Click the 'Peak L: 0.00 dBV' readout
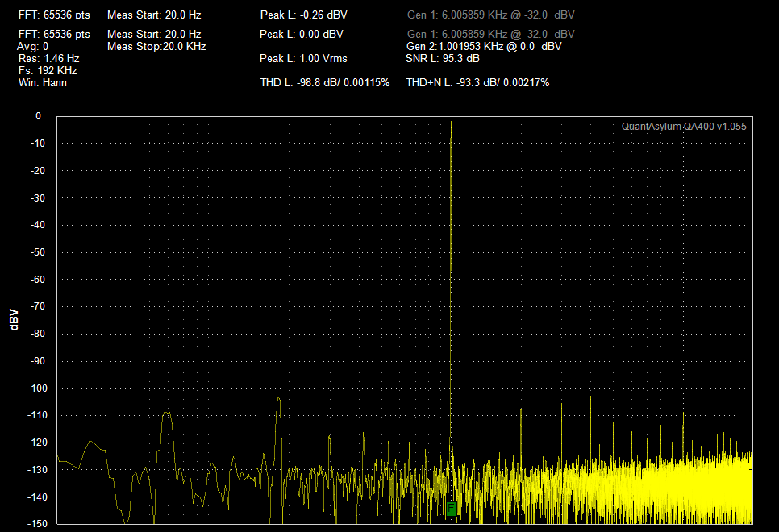This screenshot has width=779, height=532. [x=301, y=35]
